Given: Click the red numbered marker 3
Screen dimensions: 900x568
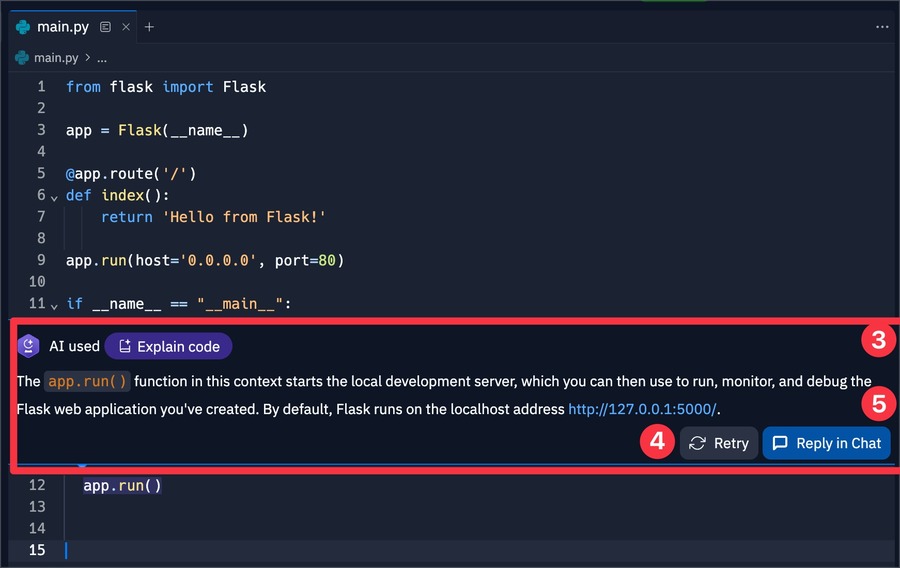Looking at the screenshot, I should tap(878, 341).
